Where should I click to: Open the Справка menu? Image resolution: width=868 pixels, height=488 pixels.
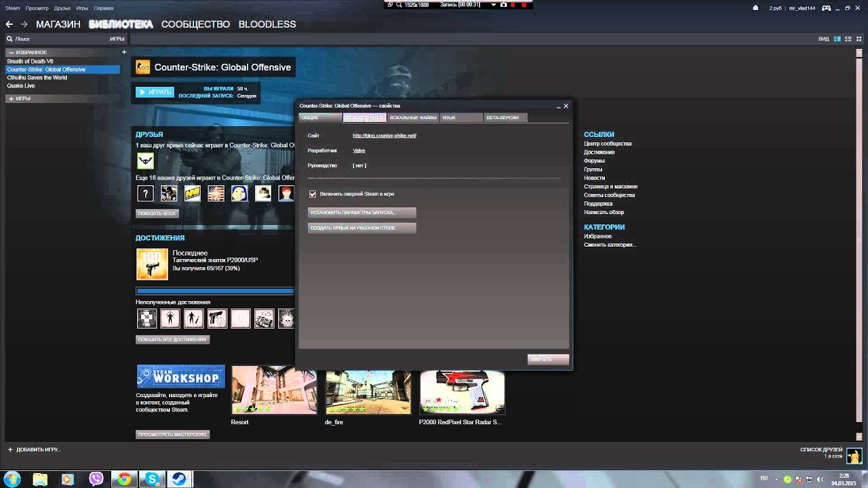point(104,8)
